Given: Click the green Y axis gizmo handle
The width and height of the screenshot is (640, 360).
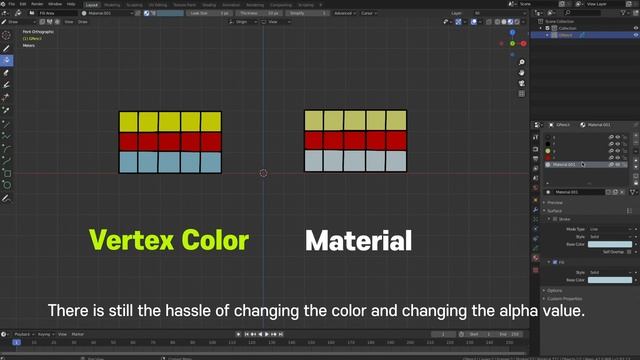Looking at the screenshot, I should [513, 44].
